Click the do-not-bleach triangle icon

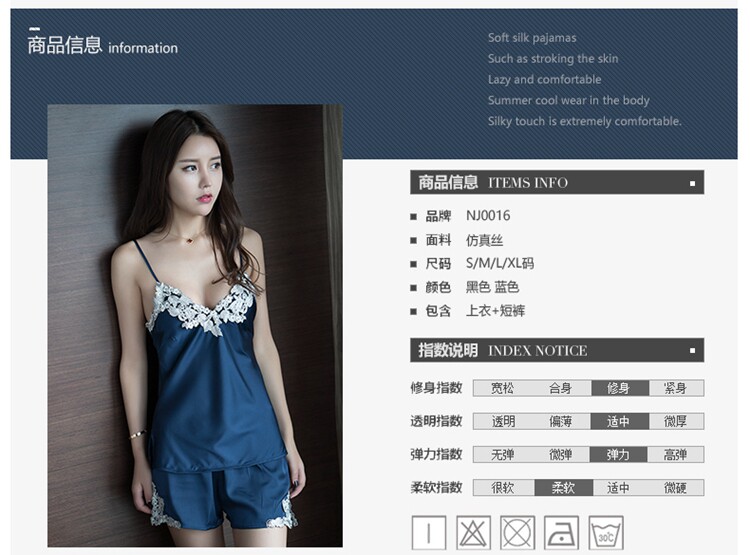pos(473,533)
